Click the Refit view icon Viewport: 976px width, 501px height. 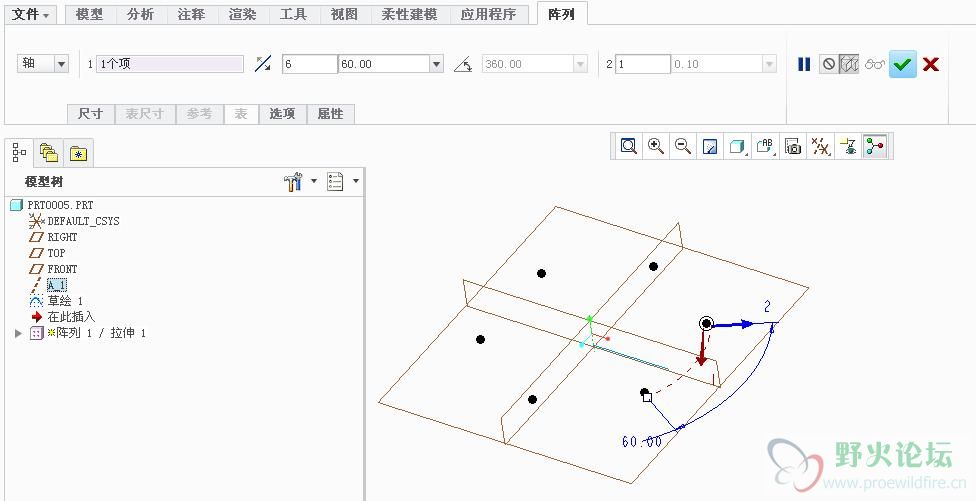click(629, 146)
